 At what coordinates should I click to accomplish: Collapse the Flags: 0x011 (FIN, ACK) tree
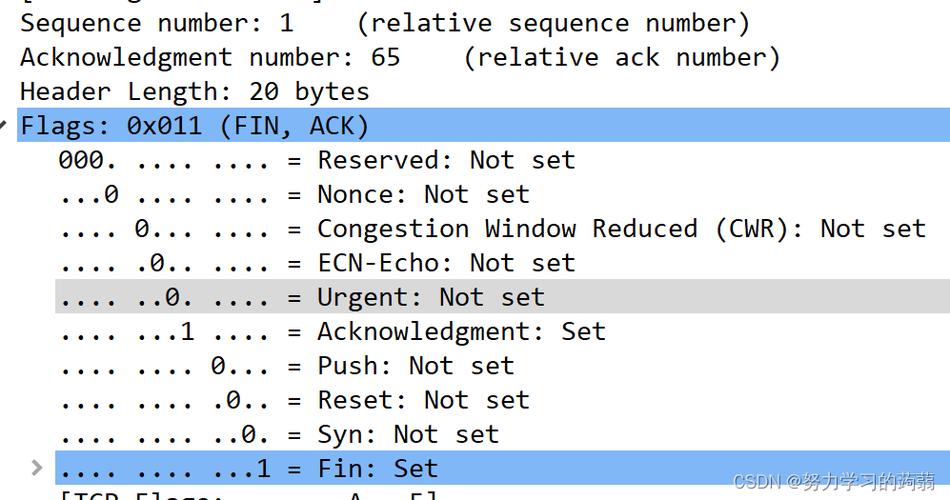pos(4,125)
